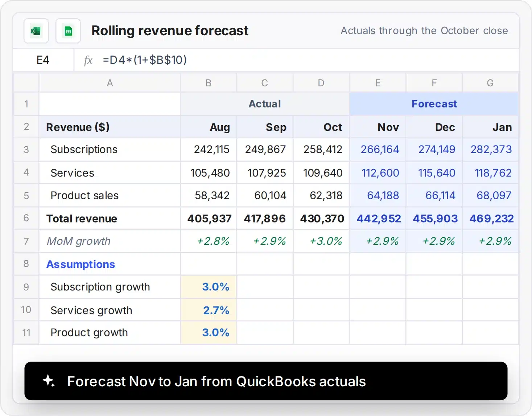This screenshot has height=416, width=532.
Task: Click the 'Dec' column label cell
Action: pos(434,127)
